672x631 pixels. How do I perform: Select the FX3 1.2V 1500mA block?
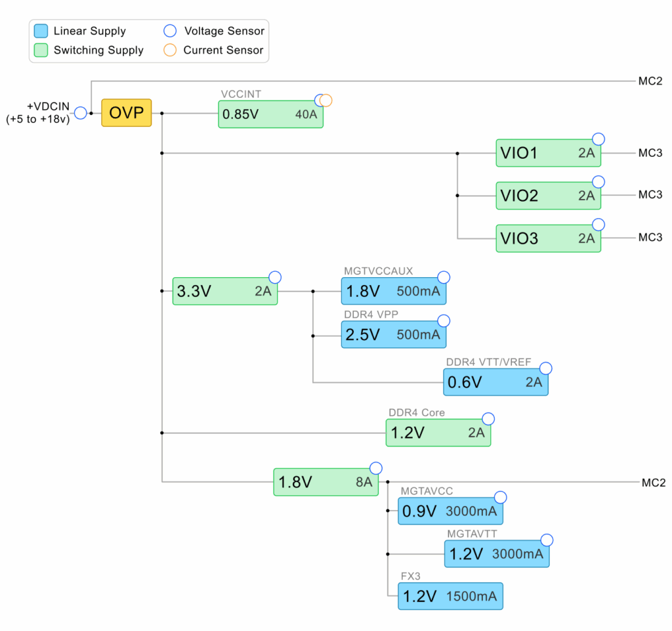click(x=450, y=596)
